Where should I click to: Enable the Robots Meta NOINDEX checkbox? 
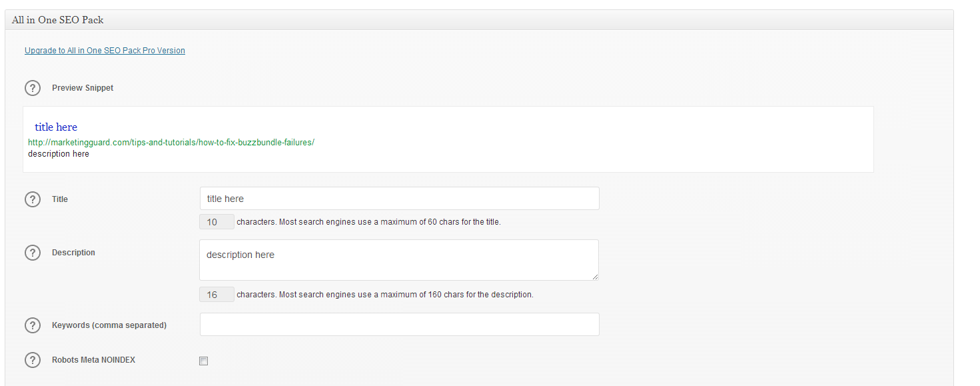[x=204, y=361]
